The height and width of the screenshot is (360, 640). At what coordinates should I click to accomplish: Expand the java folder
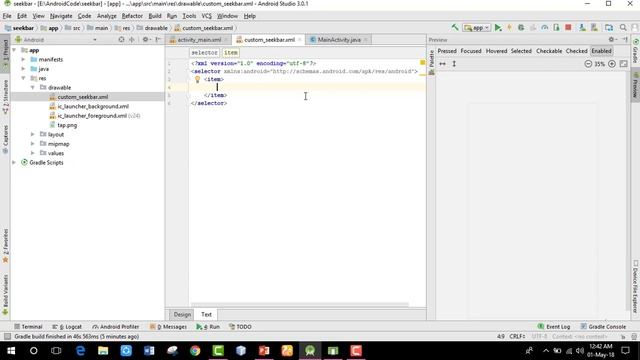click(24, 69)
